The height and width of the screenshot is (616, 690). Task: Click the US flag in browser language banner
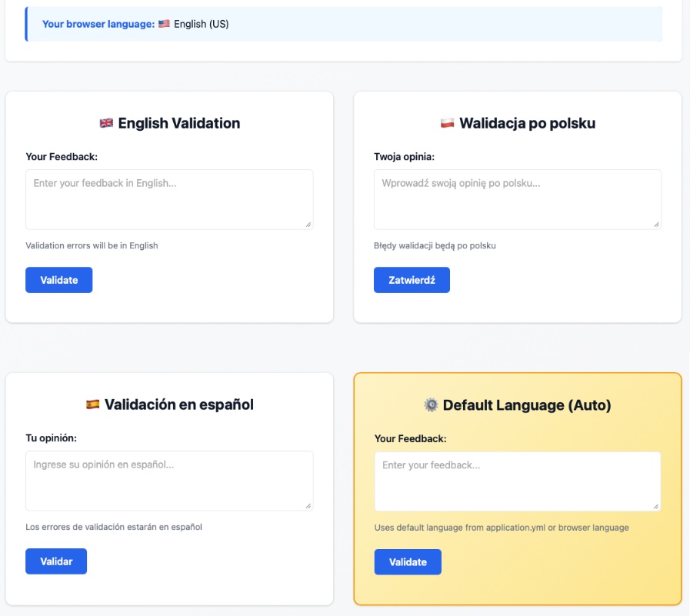point(164,24)
